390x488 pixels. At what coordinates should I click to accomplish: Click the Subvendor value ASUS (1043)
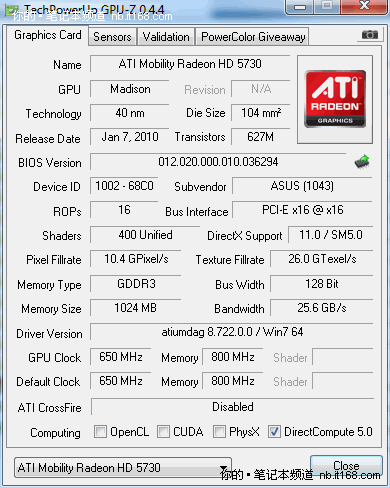tap(302, 186)
